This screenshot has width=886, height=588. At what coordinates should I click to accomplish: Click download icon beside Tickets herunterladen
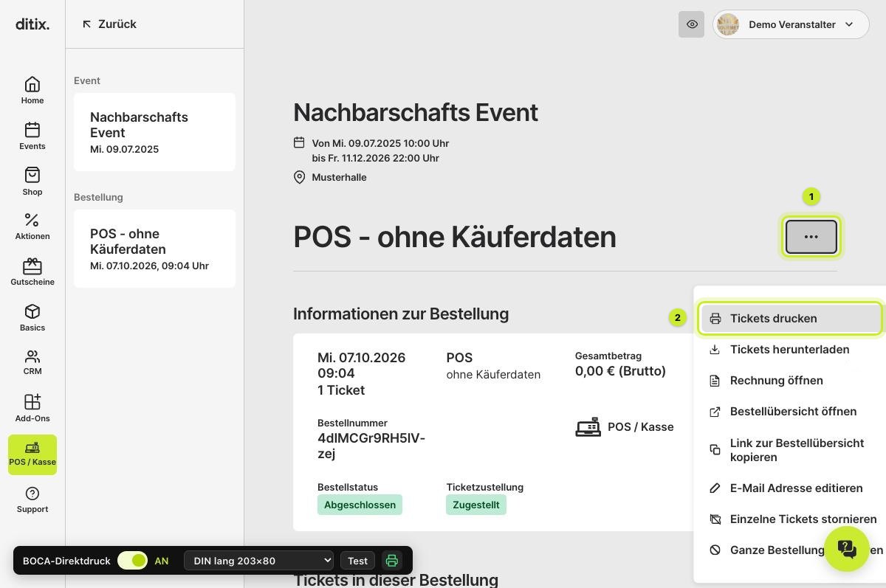pos(715,350)
